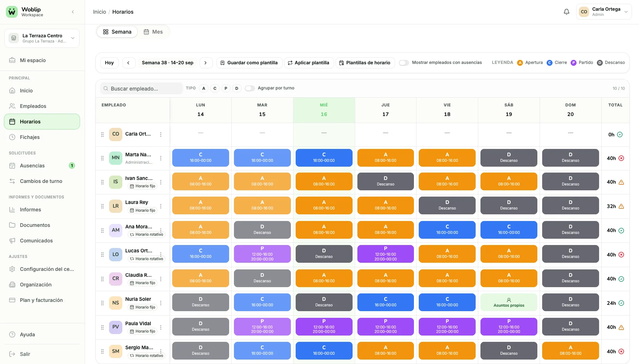The image size is (639, 364).
Task: Click the Sergio Ma... SM avatar
Action: [x=116, y=351]
